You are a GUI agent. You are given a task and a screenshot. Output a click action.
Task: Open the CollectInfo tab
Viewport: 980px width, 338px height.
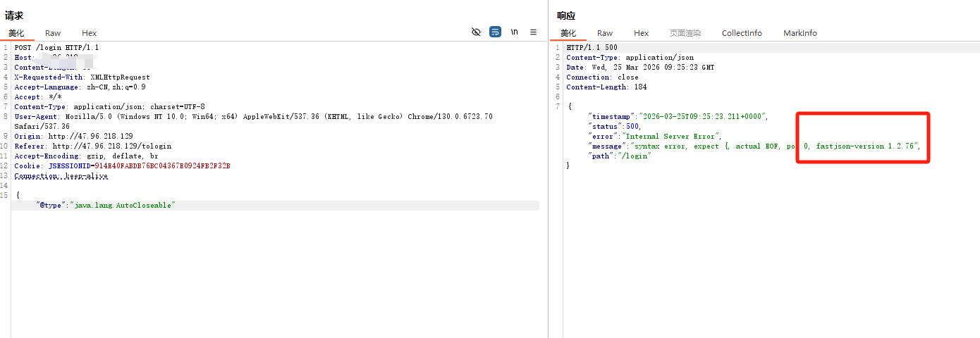[x=742, y=33]
